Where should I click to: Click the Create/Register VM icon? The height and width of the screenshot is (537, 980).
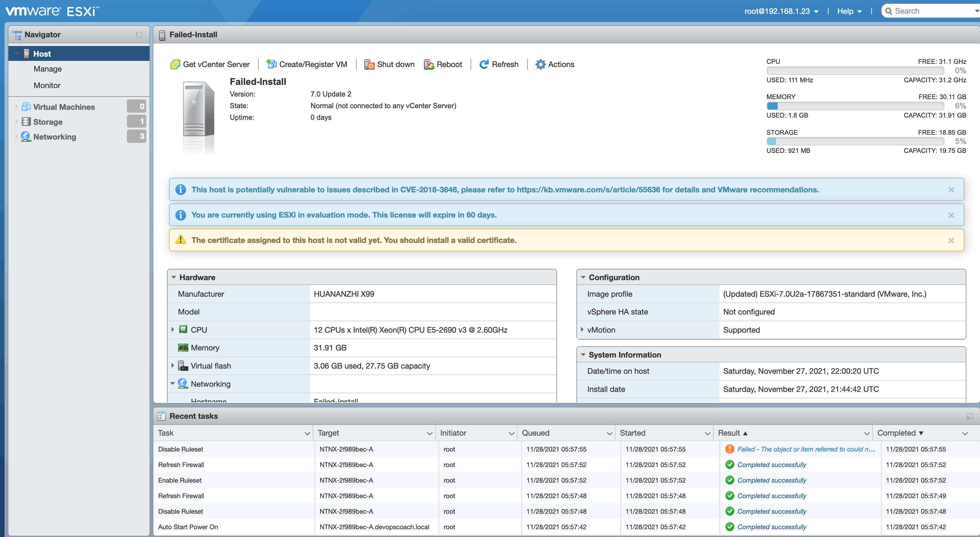pyautogui.click(x=271, y=64)
